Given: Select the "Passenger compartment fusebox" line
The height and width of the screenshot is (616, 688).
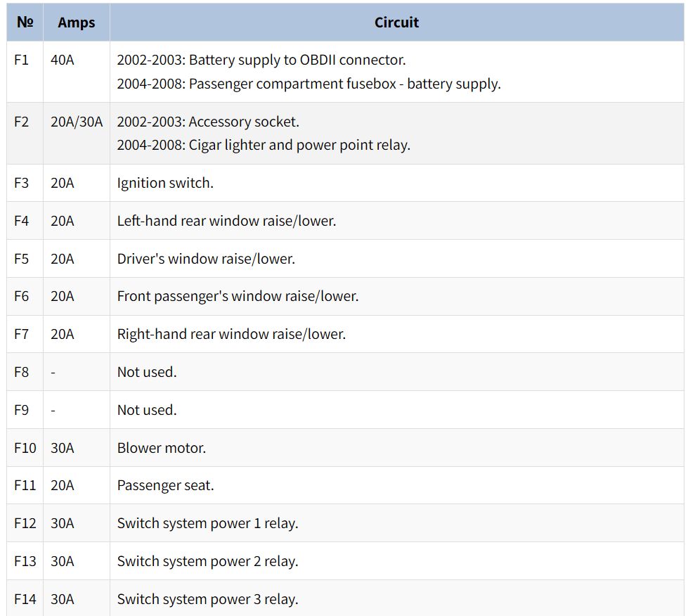Looking at the screenshot, I should click(309, 84).
